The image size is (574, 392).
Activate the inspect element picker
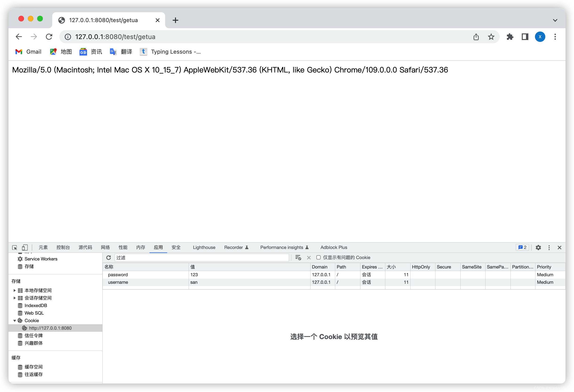pyautogui.click(x=15, y=248)
